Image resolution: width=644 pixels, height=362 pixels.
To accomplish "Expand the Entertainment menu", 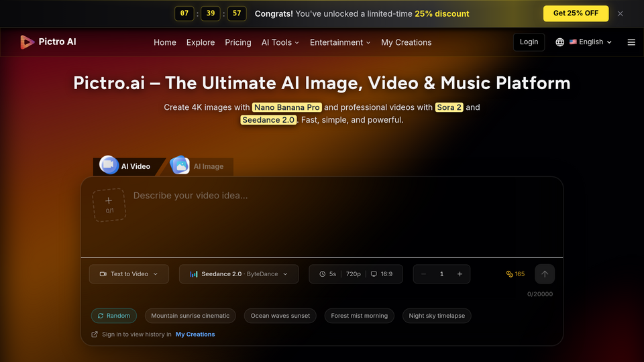I will click(340, 42).
